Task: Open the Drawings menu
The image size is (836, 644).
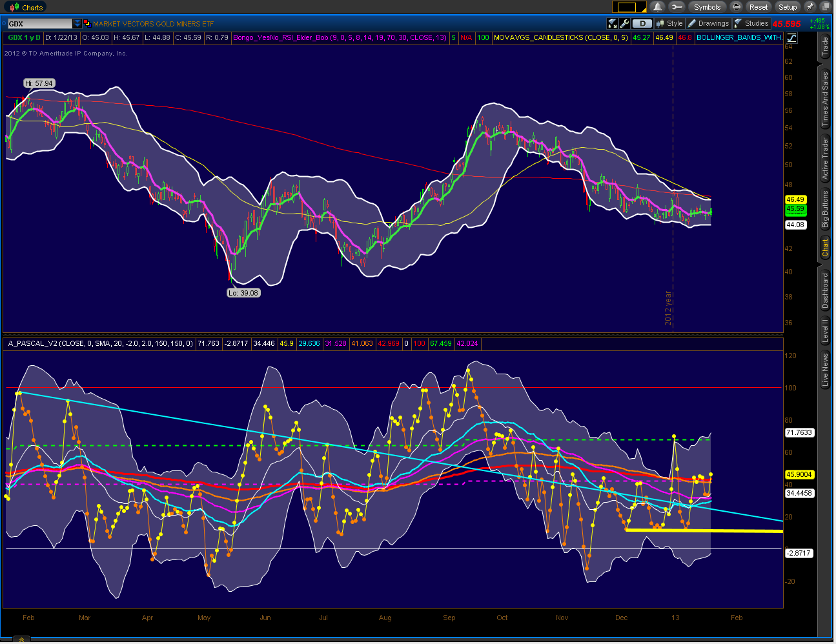Action: tap(708, 24)
